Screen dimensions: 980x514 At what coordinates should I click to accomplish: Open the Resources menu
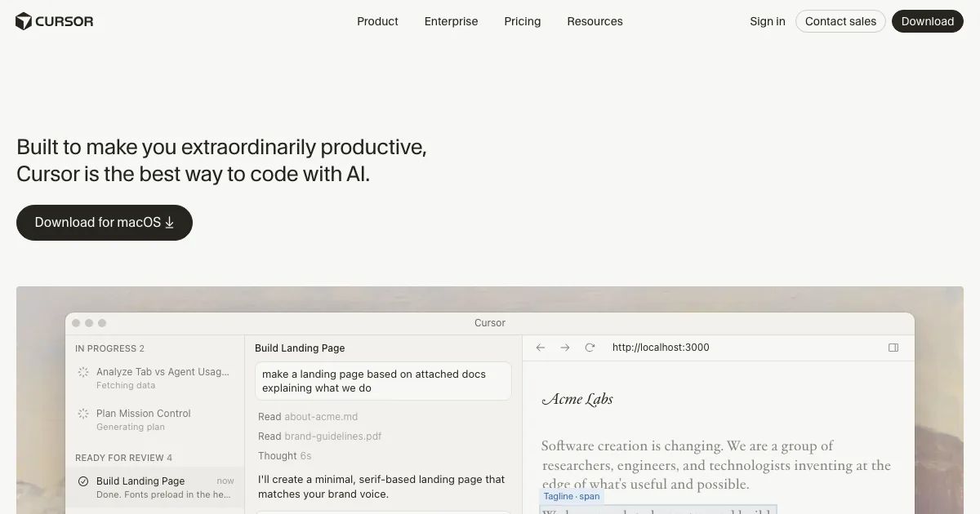click(595, 21)
